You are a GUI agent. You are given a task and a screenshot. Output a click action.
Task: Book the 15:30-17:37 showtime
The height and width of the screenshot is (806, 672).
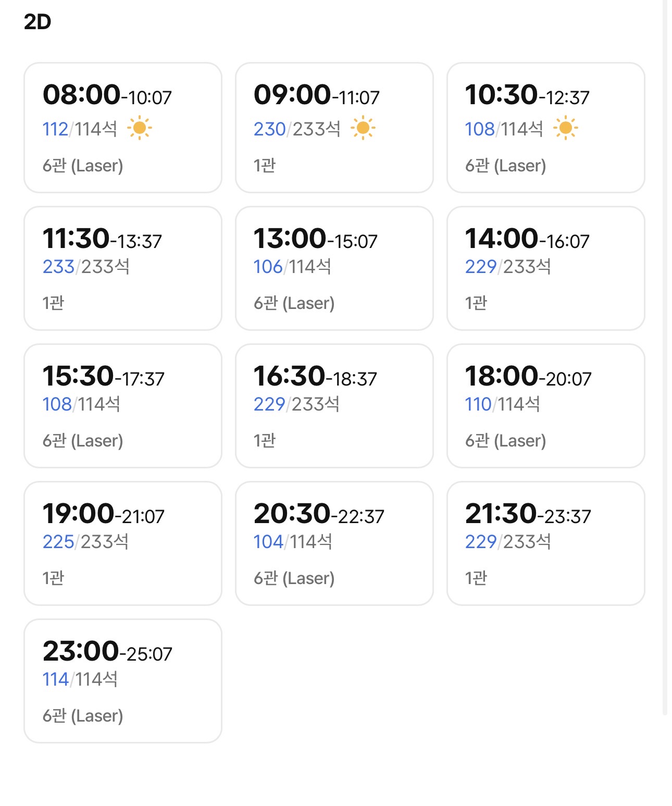tap(123, 406)
